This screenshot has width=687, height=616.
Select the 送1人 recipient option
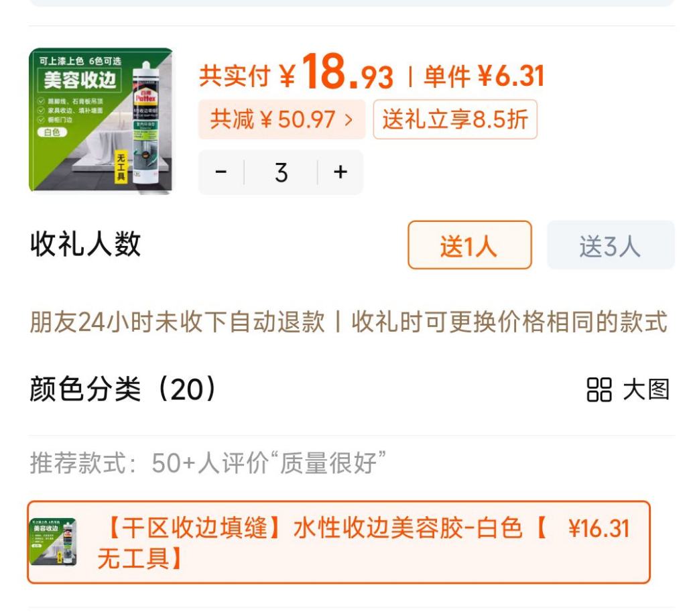[469, 245]
